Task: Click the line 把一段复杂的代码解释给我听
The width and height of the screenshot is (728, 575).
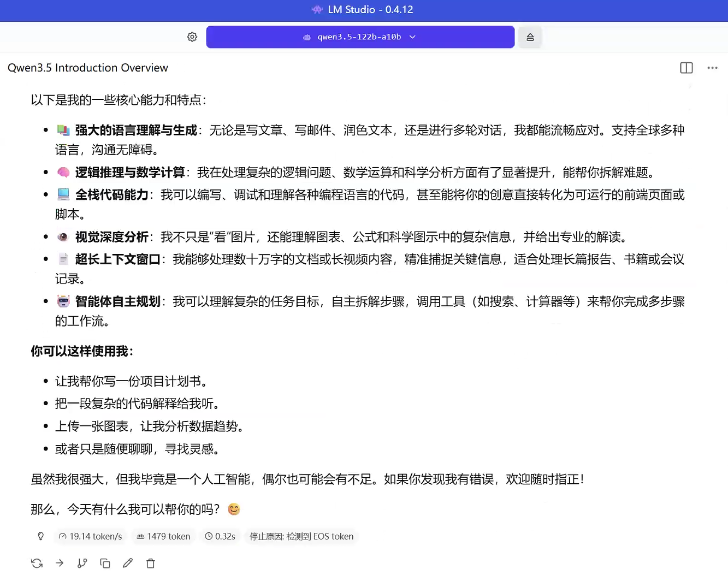Action: [x=137, y=404]
